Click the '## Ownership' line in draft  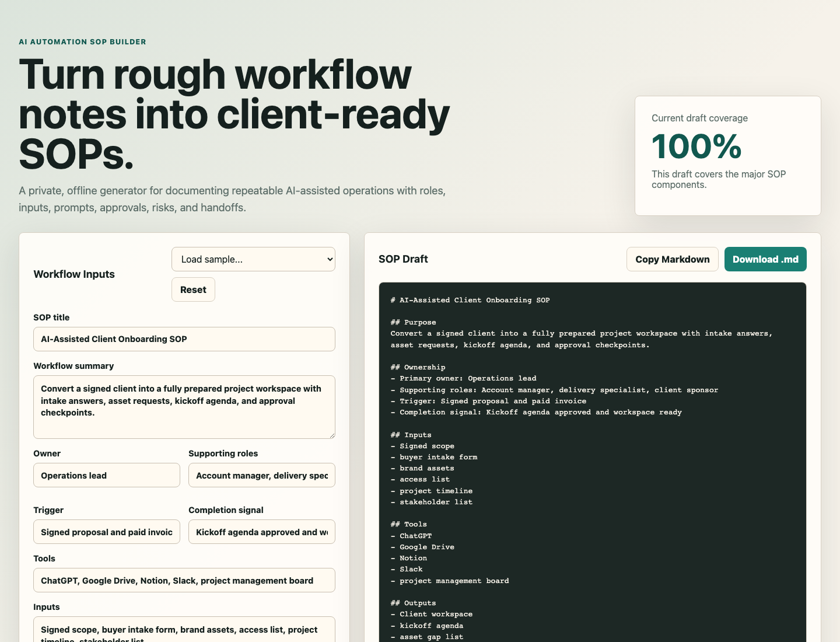[418, 367]
